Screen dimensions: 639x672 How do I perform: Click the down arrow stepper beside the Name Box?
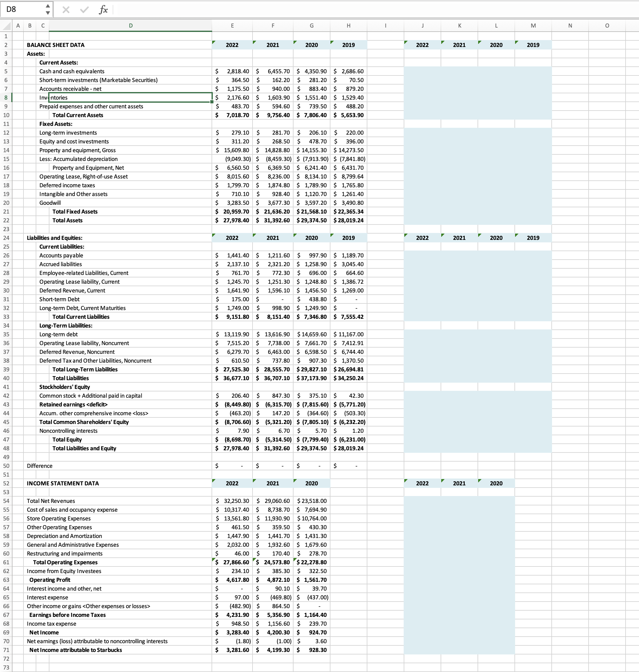pos(49,13)
